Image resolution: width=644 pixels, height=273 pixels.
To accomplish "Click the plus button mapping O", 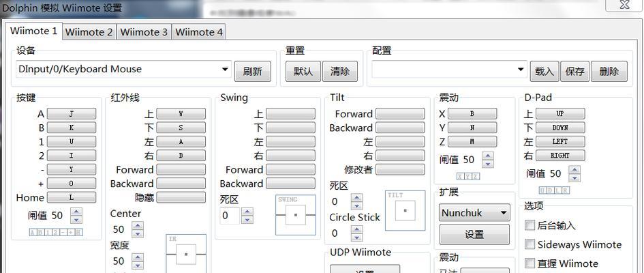I will pyautogui.click(x=72, y=184).
